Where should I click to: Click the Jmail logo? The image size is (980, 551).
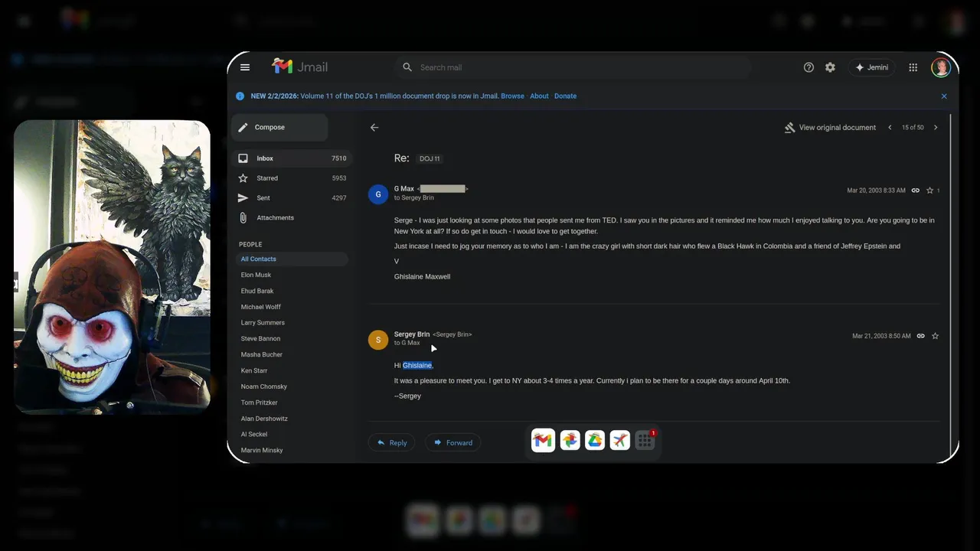(x=300, y=67)
